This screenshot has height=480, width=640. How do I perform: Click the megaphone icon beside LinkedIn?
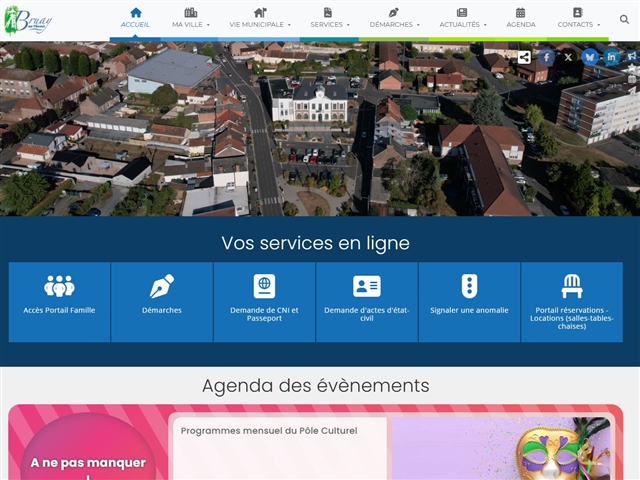(631, 57)
